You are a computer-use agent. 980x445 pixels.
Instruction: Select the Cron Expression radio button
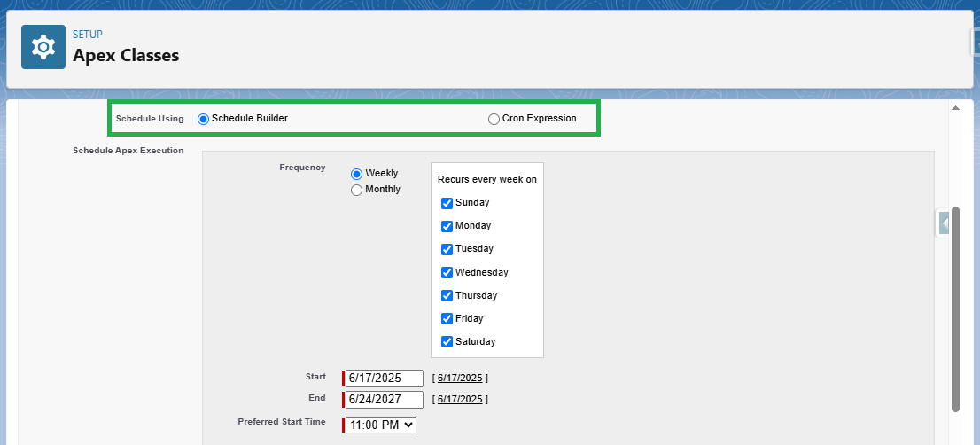pyautogui.click(x=494, y=119)
